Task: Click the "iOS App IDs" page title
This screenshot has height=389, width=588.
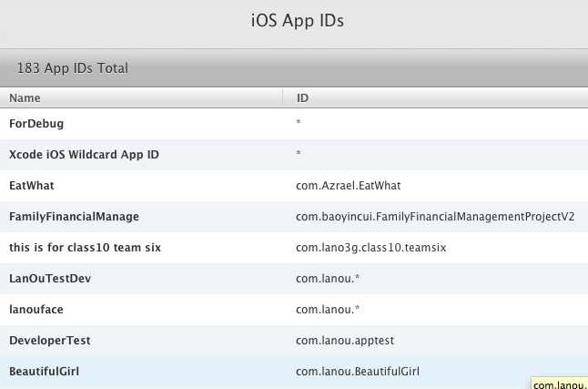Action: coord(297,21)
